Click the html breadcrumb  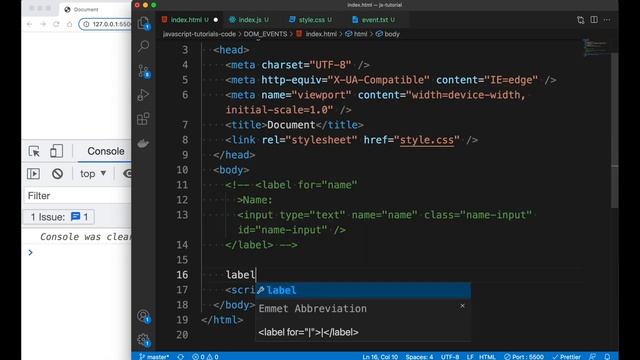coord(356,34)
